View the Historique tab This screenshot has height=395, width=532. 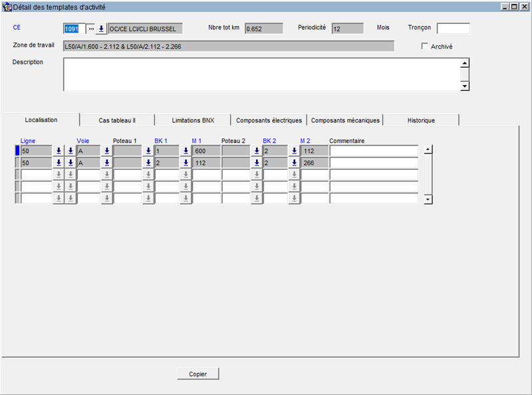coord(421,120)
